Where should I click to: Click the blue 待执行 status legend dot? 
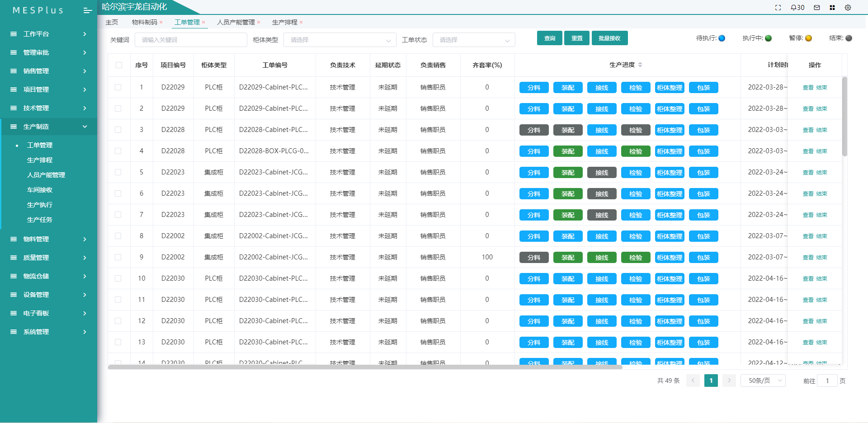[x=722, y=38]
